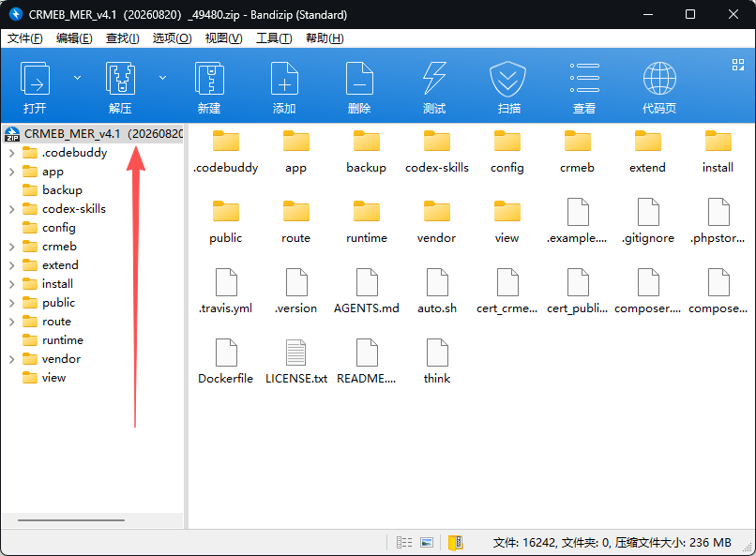Open the 工具(T) menu

coord(274,38)
